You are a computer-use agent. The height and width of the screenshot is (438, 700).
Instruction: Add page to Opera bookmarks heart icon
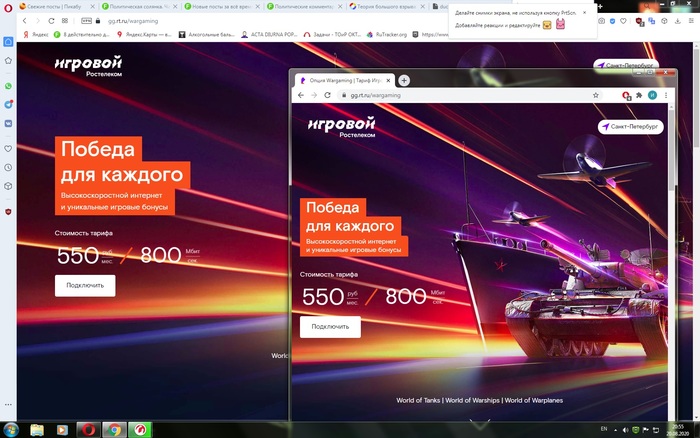pos(623,21)
